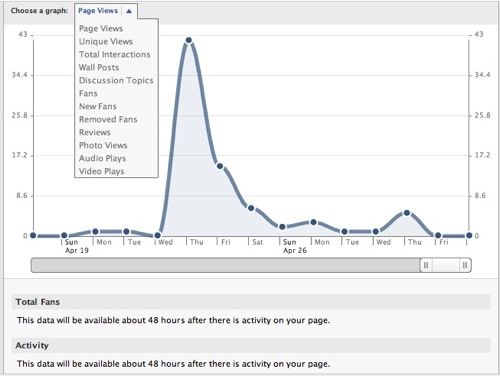This screenshot has width=500, height=376.
Task: Click the Sun Apr 26 axis label
Action: click(x=295, y=246)
